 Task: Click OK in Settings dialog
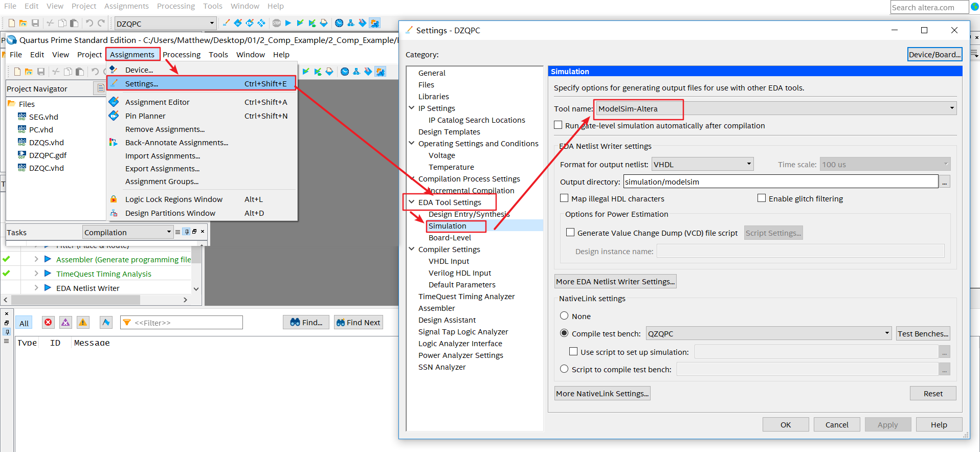pos(786,424)
